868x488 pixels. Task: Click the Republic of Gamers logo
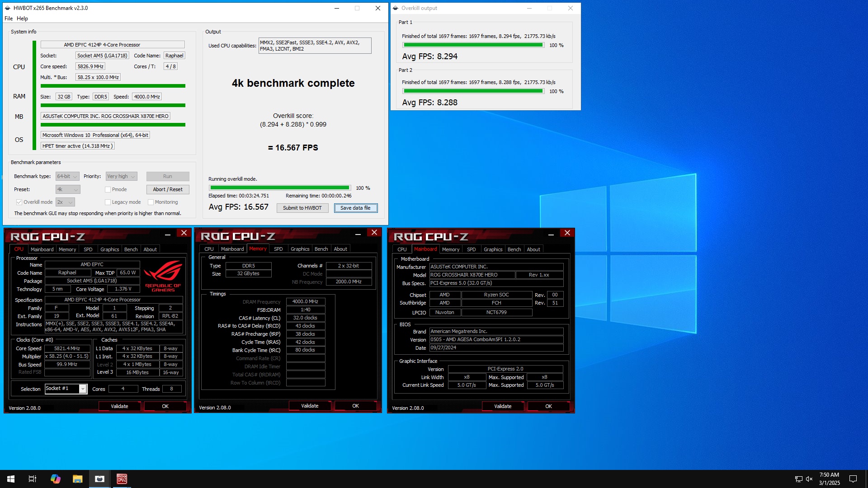(163, 276)
